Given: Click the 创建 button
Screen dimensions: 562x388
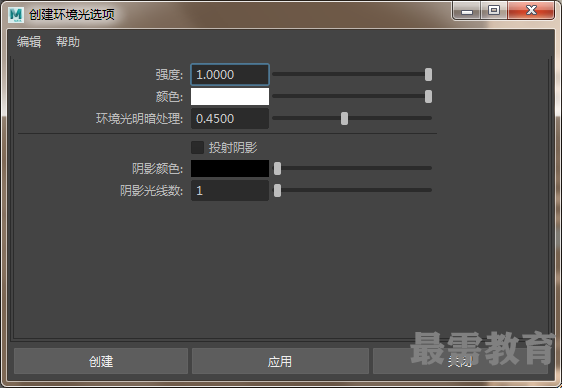Looking at the screenshot, I should pos(101,361).
